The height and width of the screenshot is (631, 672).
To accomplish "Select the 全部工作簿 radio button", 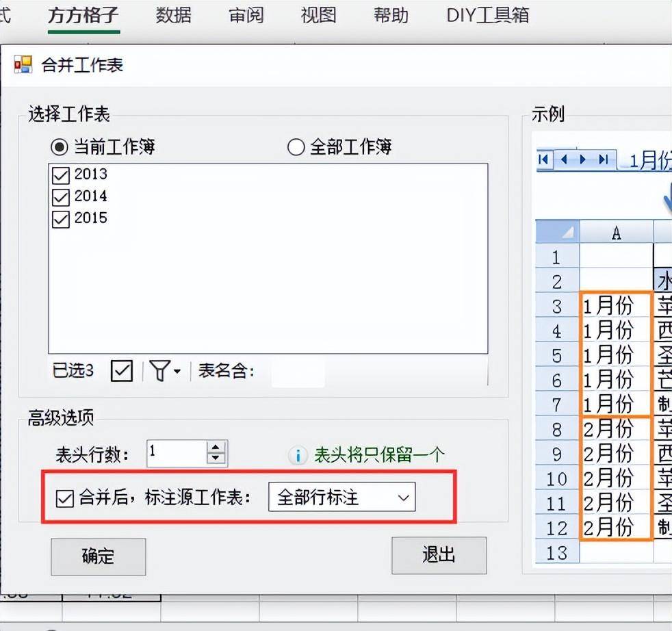I will pos(296,147).
